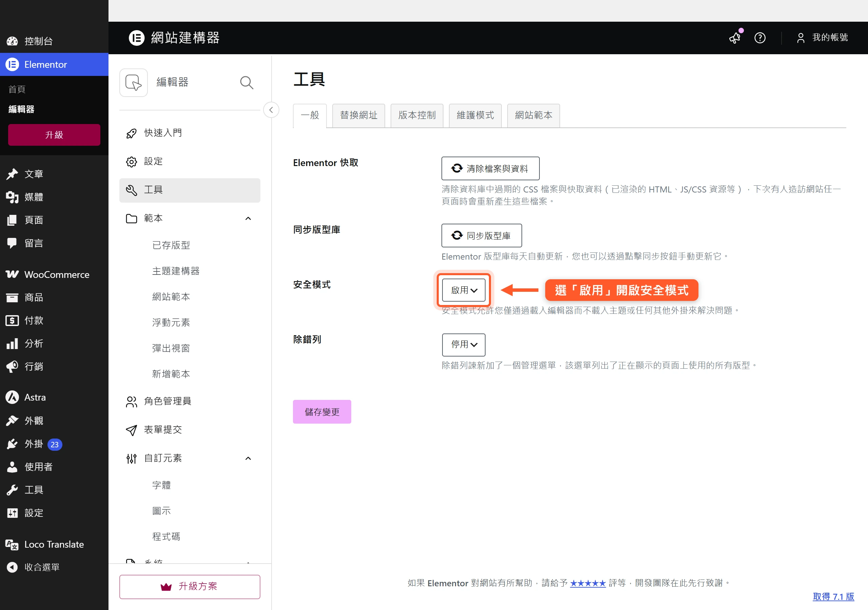
Task: Open 字體 under 自訂元素
Action: (161, 485)
